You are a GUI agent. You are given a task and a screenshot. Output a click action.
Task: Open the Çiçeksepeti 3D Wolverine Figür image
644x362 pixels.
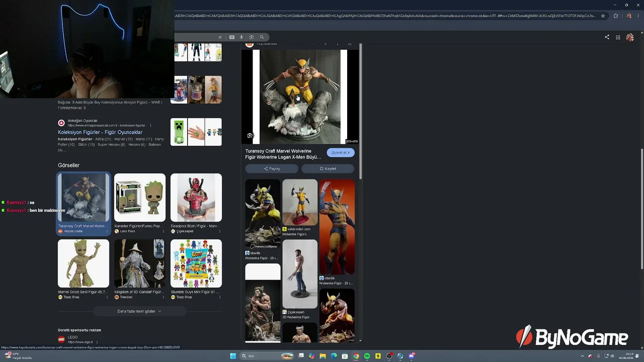point(300,274)
